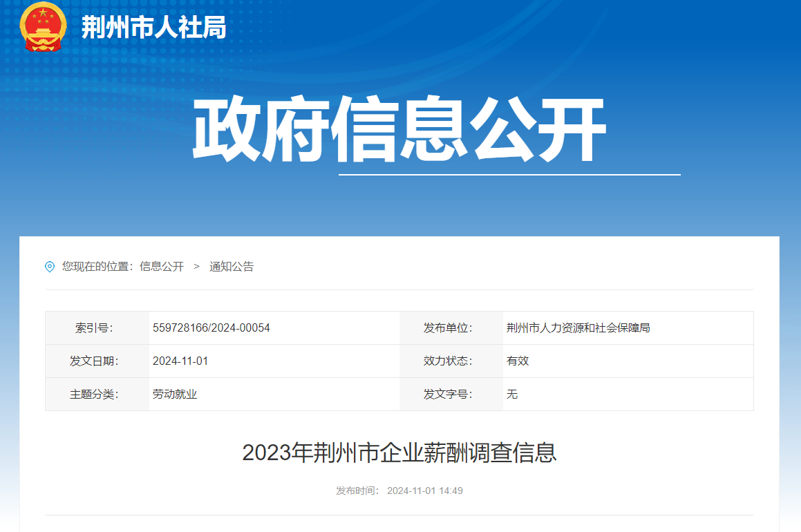Click the 主题分类 label cell
Screen dimensions: 801x532
coord(97,394)
